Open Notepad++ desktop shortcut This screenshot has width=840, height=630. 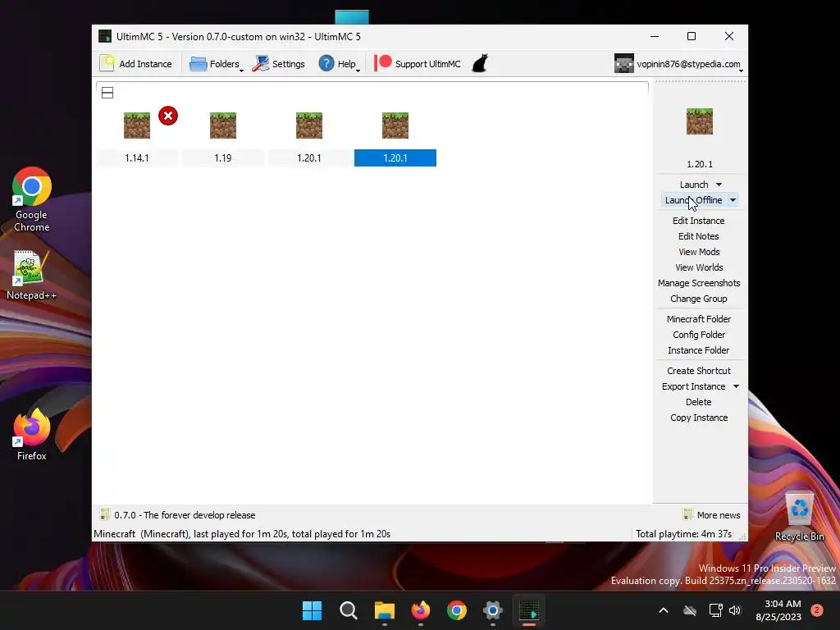[31, 275]
